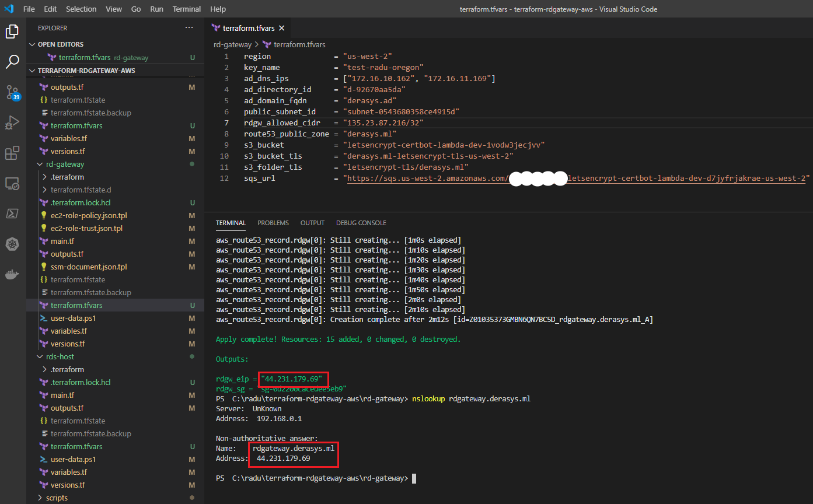813x504 pixels.
Task: Click terraform.tfvars in the breadcrumb
Action: [299, 44]
